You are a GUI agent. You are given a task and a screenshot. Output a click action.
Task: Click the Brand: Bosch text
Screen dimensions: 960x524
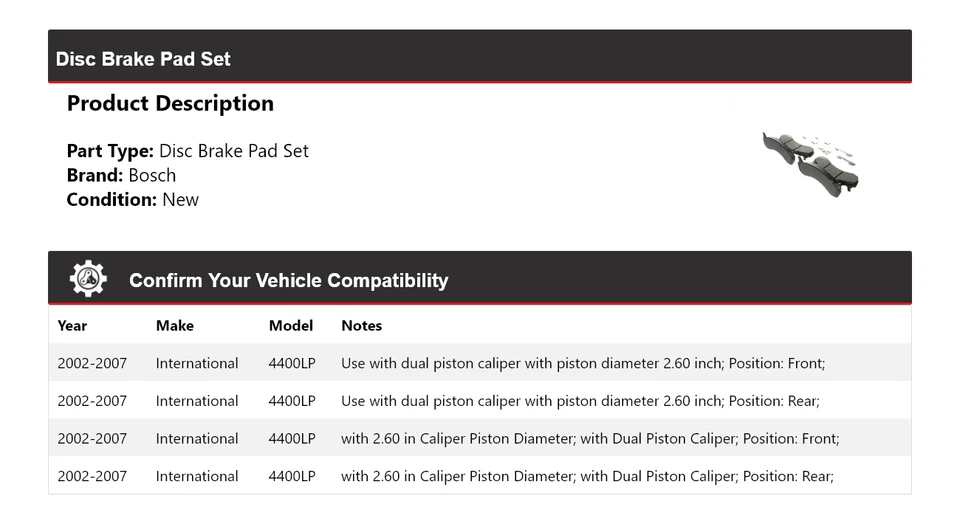tap(121, 175)
